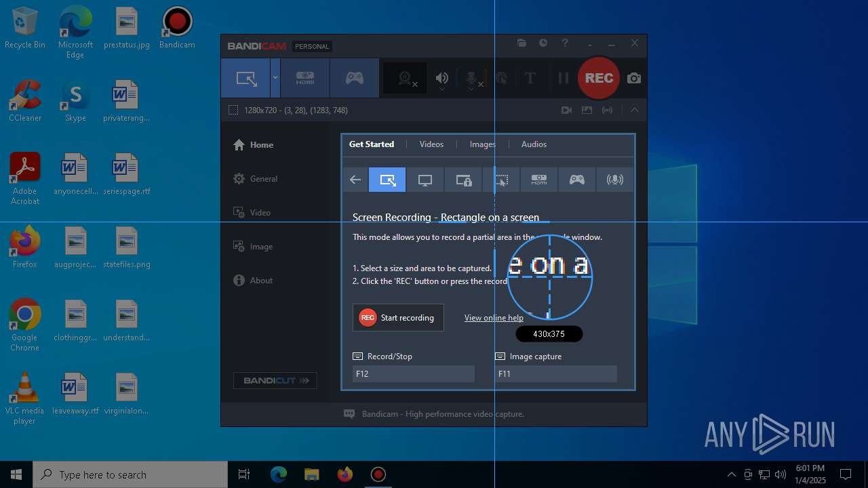868x488 pixels.
Task: Click Start recording button
Action: (x=398, y=317)
